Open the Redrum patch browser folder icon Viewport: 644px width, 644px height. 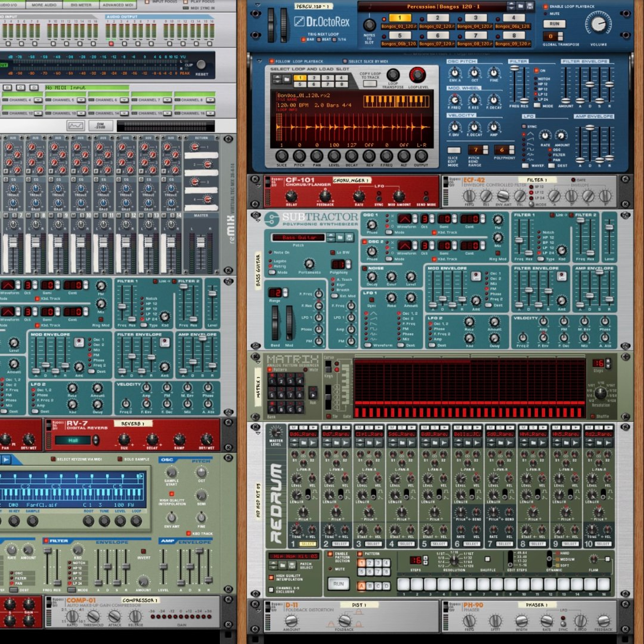click(283, 565)
